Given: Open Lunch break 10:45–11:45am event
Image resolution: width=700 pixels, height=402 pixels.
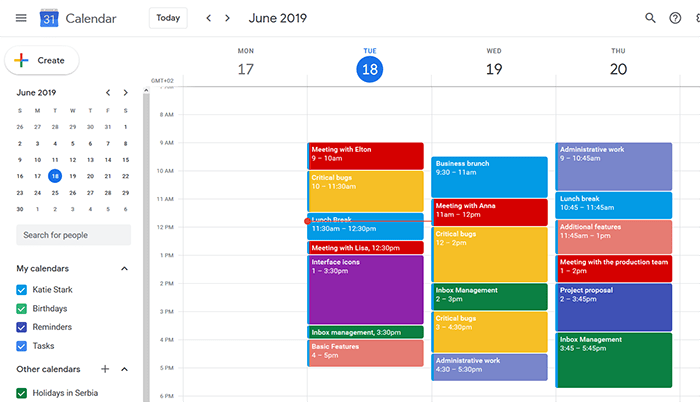Looking at the screenshot, I should 613,205.
